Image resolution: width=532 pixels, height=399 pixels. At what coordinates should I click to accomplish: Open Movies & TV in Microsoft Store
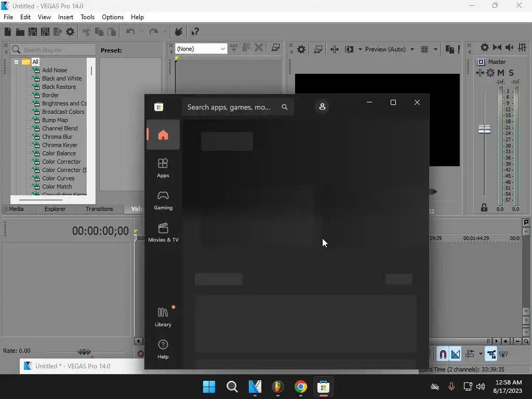[x=163, y=232]
